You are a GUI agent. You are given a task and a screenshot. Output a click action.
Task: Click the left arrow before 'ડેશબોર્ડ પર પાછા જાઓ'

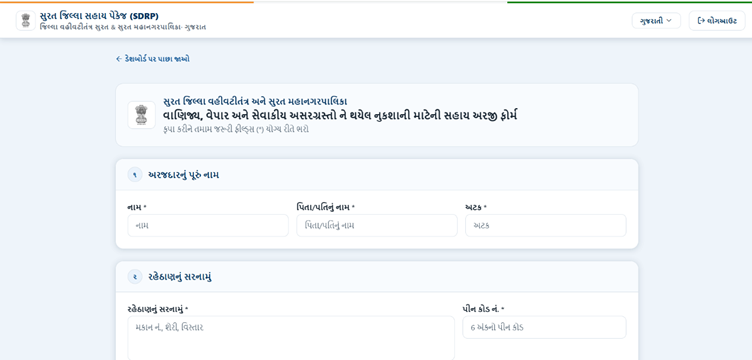[x=119, y=59]
